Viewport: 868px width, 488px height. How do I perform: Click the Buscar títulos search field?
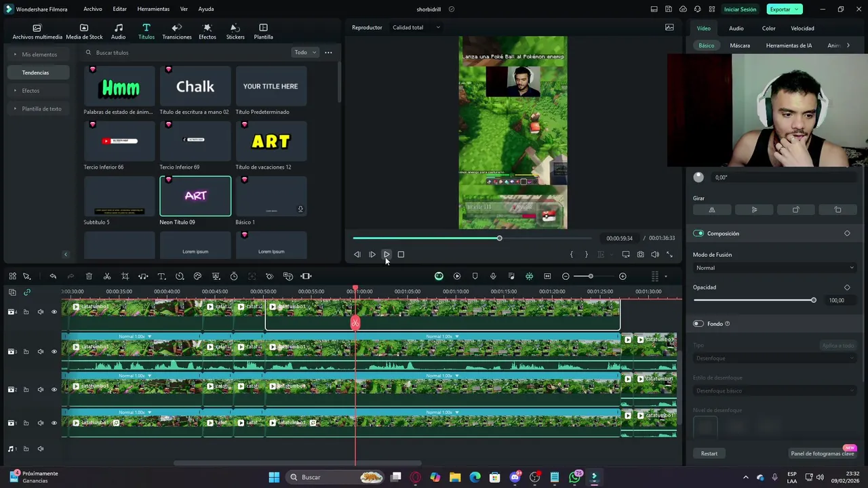point(186,52)
